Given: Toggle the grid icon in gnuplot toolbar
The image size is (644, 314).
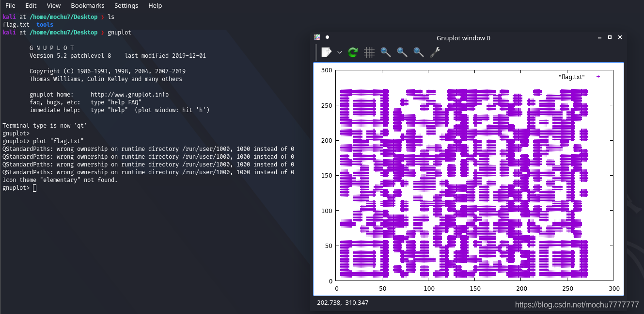Looking at the screenshot, I should [369, 52].
